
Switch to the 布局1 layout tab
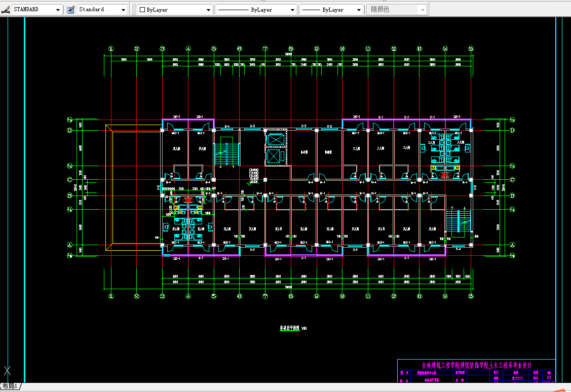point(11,386)
